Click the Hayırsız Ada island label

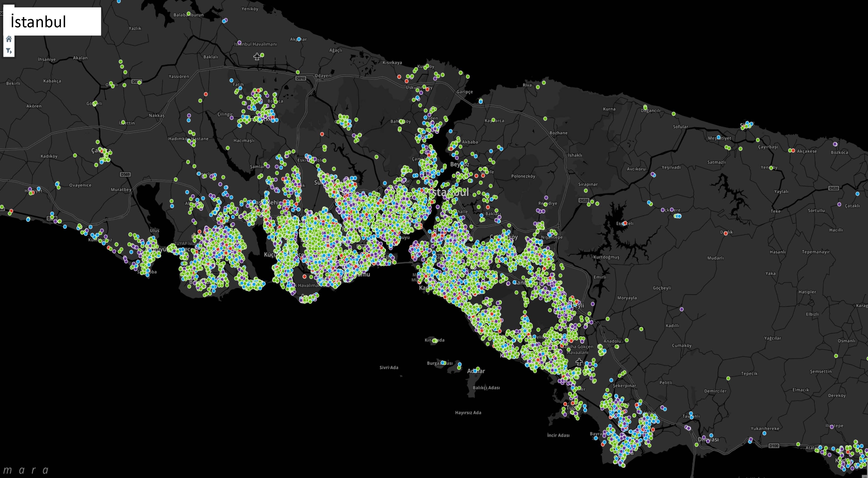point(468,413)
